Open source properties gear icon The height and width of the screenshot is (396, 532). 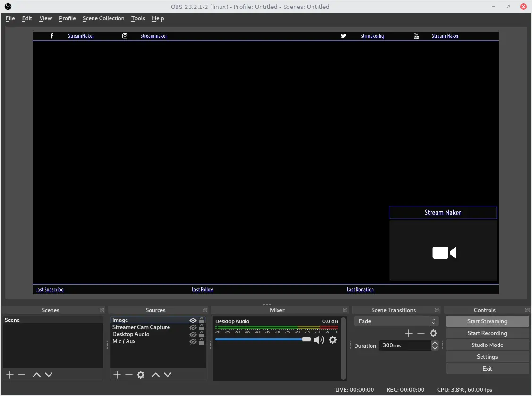tap(141, 375)
